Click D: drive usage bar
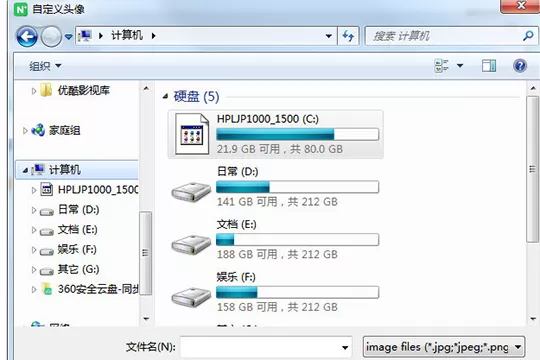This screenshot has height=360, width=540. (298, 187)
